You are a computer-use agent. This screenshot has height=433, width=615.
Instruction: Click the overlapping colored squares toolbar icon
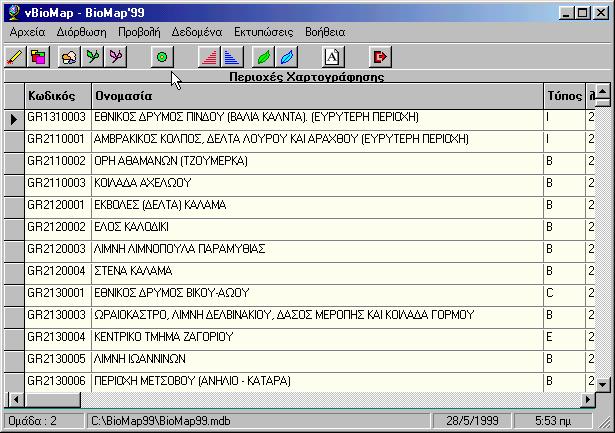tap(38, 57)
